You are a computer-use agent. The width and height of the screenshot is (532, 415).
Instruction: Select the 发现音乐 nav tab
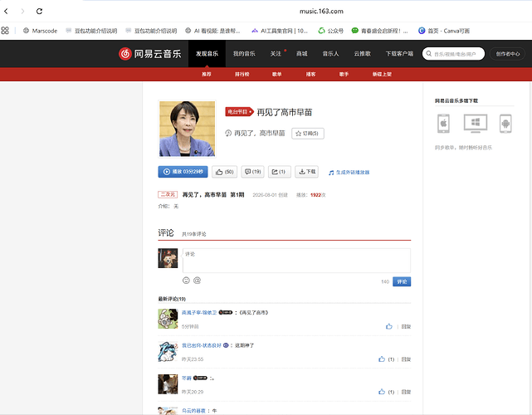207,54
